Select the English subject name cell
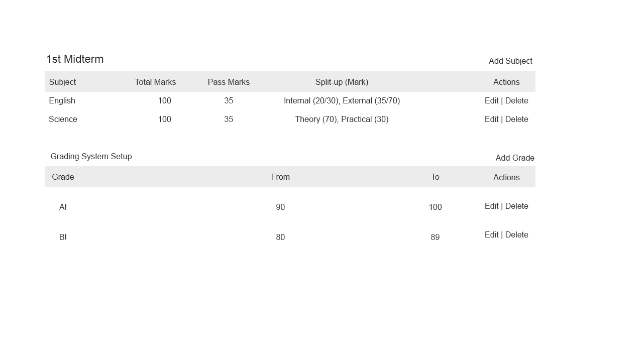 (x=62, y=101)
